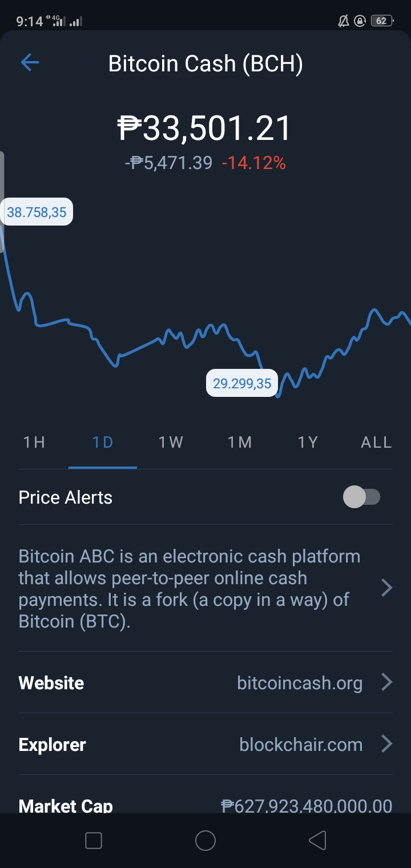Show the 1Y price chart
This screenshot has height=868, width=411.
[x=308, y=442]
